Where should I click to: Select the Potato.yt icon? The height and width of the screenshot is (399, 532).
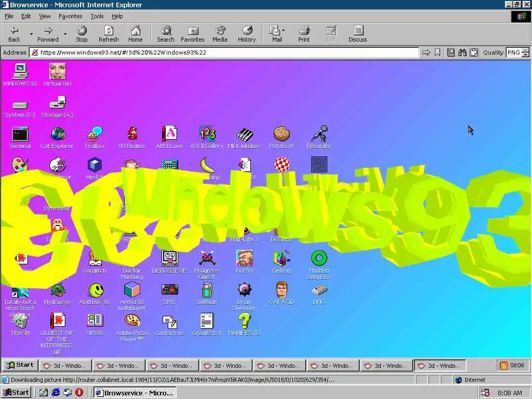282,137
